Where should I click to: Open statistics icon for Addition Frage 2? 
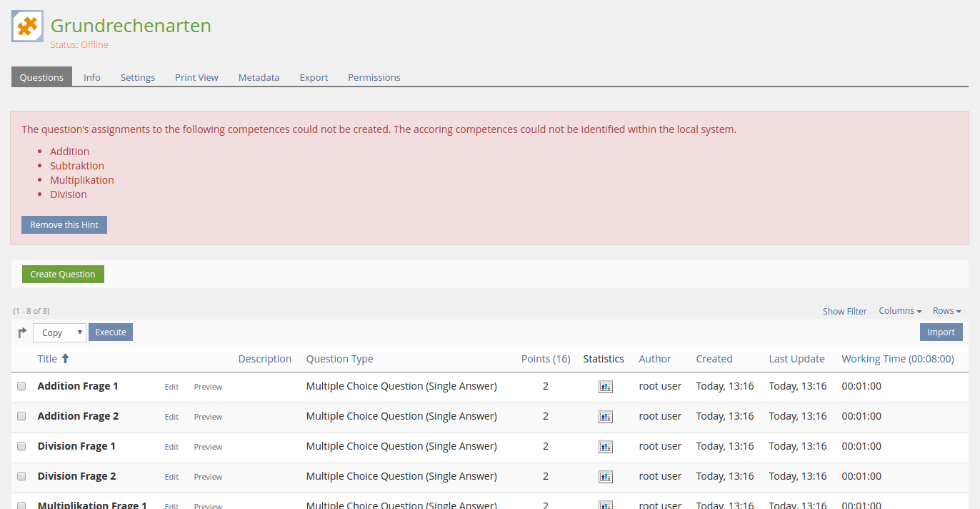[605, 417]
